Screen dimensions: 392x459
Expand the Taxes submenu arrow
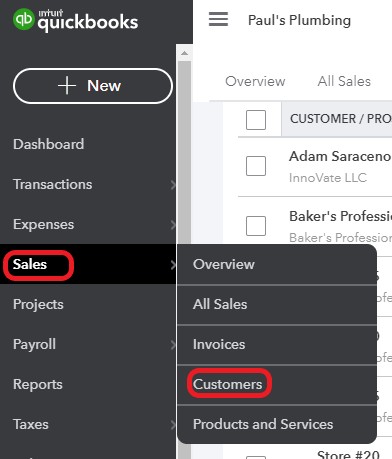pos(173,425)
